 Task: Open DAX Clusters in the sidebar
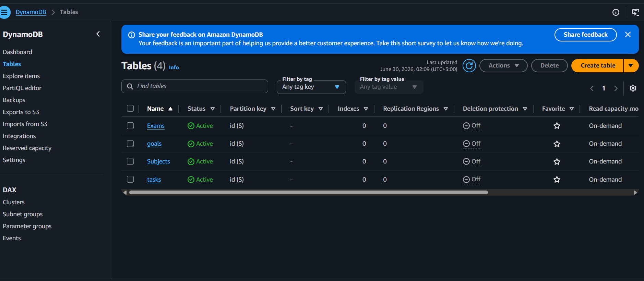pyautogui.click(x=14, y=202)
